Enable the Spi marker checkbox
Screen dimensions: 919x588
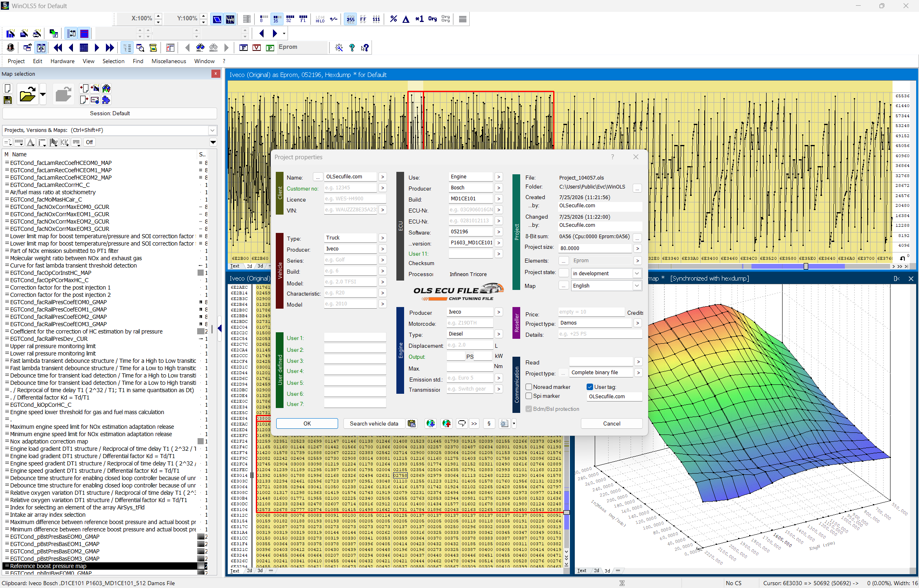point(529,396)
